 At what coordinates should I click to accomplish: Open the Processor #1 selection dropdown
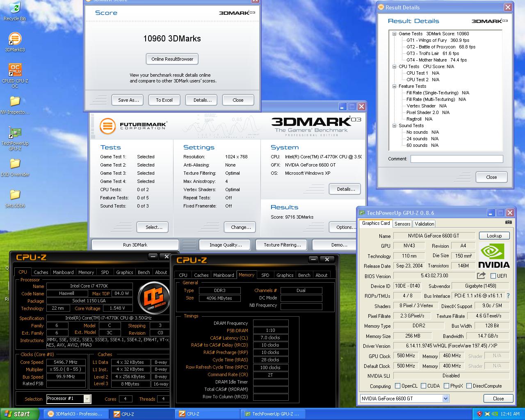click(x=87, y=399)
